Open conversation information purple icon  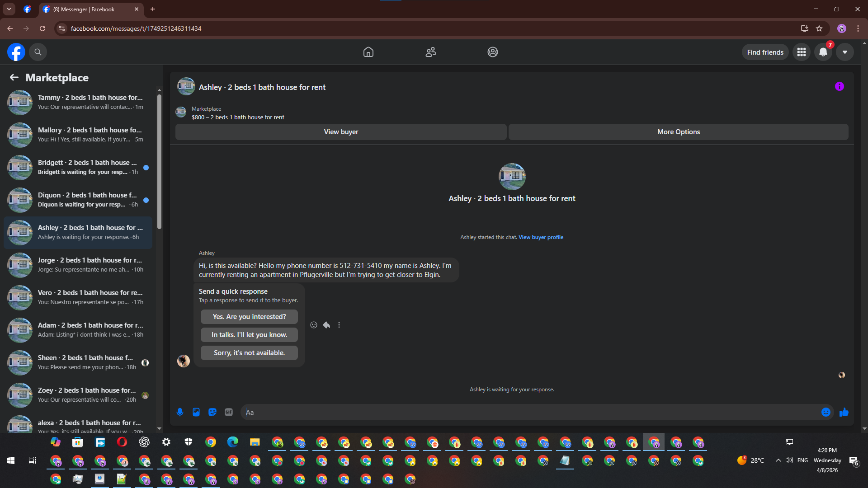tap(839, 87)
